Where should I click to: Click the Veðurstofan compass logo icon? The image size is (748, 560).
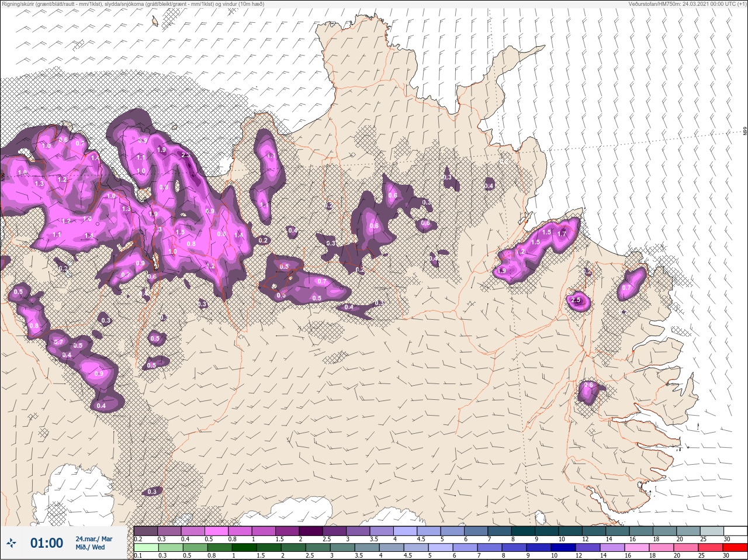(x=12, y=543)
